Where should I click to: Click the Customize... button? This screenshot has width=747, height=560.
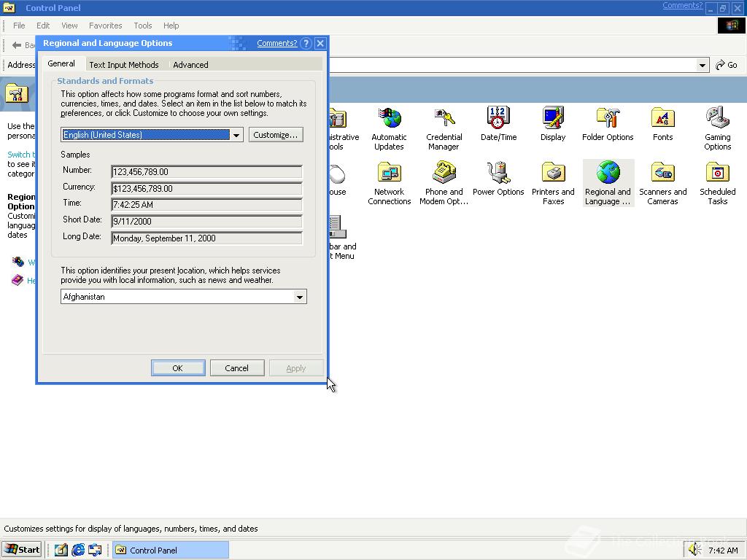[x=275, y=135]
